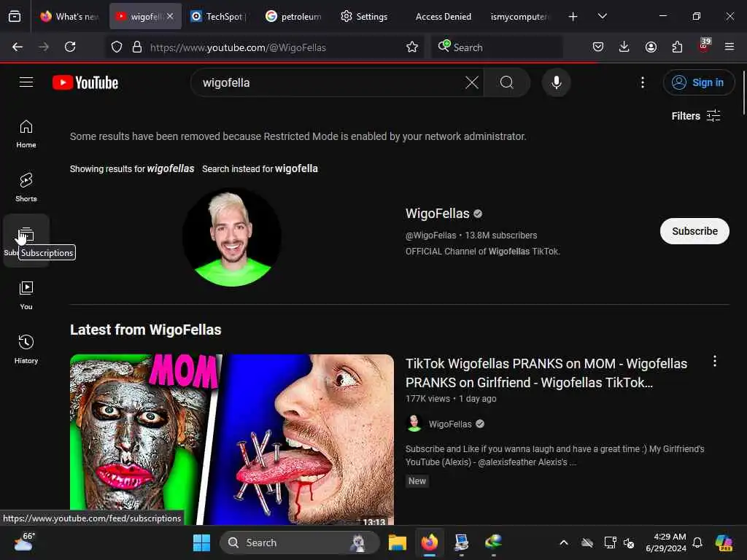Open the Firefox application menu
This screenshot has height=560, width=747.
[x=729, y=47]
